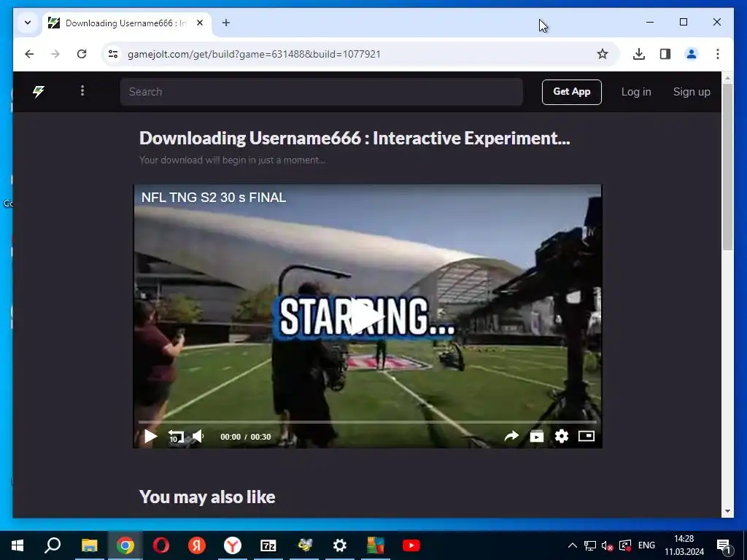The width and height of the screenshot is (747, 560).
Task: Click the You may also like heading
Action: [x=207, y=497]
